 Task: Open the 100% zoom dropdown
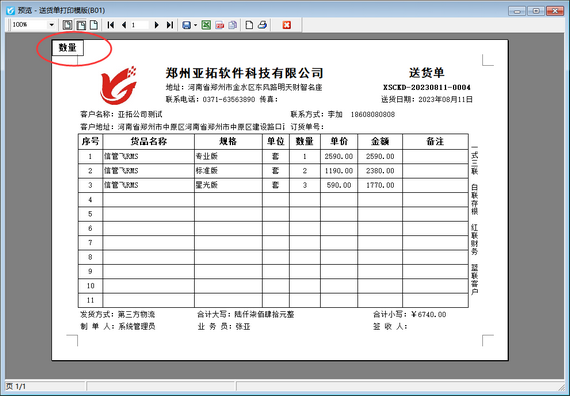point(51,25)
